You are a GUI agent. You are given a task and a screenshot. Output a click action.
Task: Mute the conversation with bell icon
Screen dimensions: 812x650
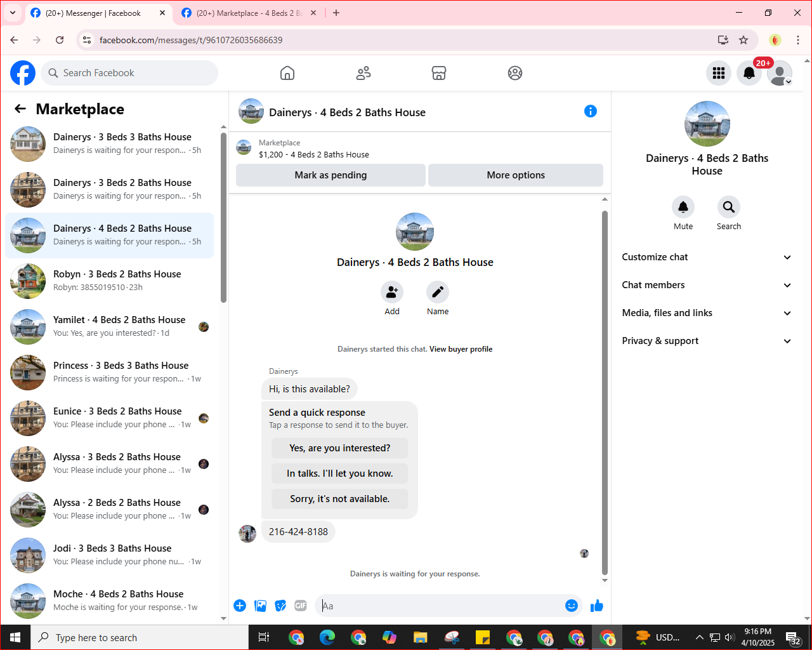click(x=683, y=207)
